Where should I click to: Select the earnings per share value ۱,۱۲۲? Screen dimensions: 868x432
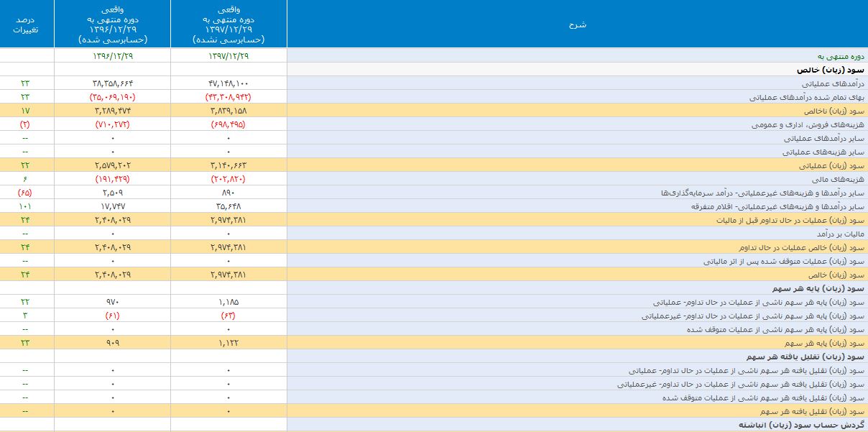pos(228,343)
